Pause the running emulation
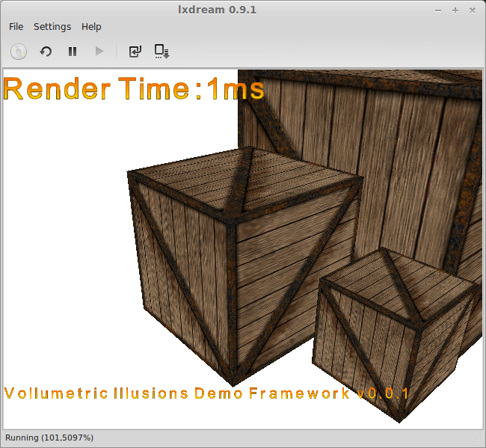486x448 pixels. pyautogui.click(x=73, y=52)
